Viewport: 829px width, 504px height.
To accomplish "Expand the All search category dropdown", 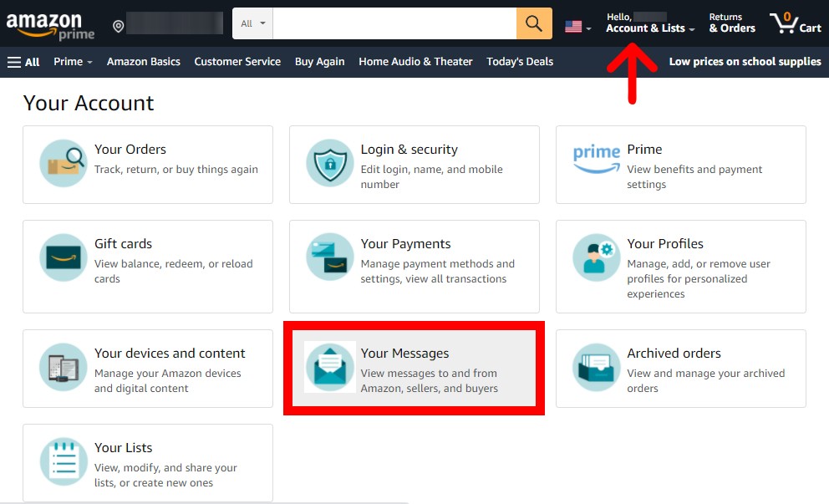I will coord(252,23).
